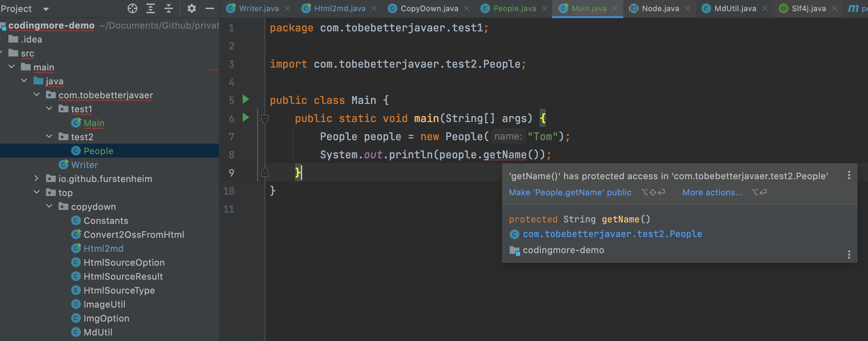The image size is (868, 341).
Task: Click the locate/select opened file crosshair icon
Action: [132, 8]
